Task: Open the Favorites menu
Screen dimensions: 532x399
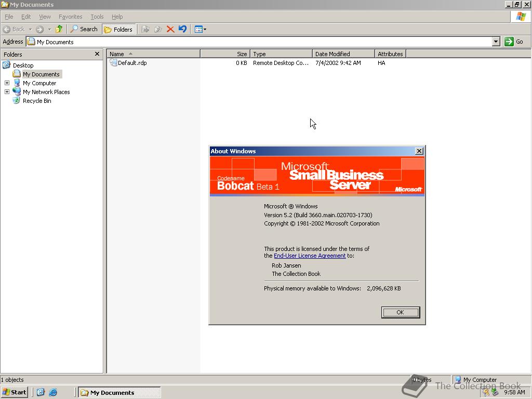Action: [x=70, y=17]
